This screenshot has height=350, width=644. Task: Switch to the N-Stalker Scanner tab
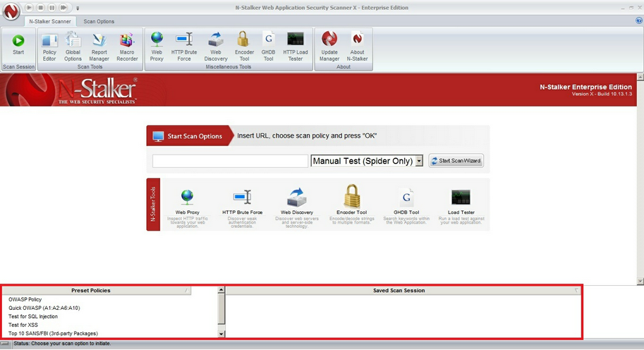coord(49,21)
